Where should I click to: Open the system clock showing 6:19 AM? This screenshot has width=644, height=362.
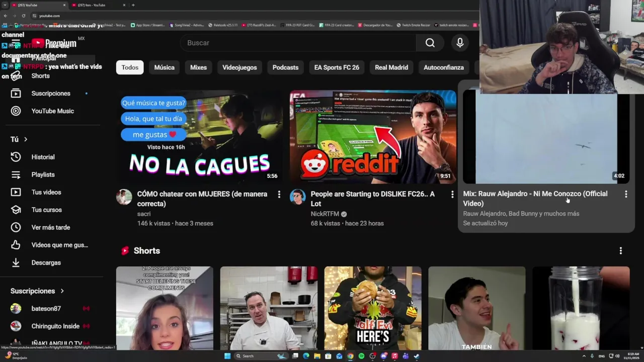[632, 356]
